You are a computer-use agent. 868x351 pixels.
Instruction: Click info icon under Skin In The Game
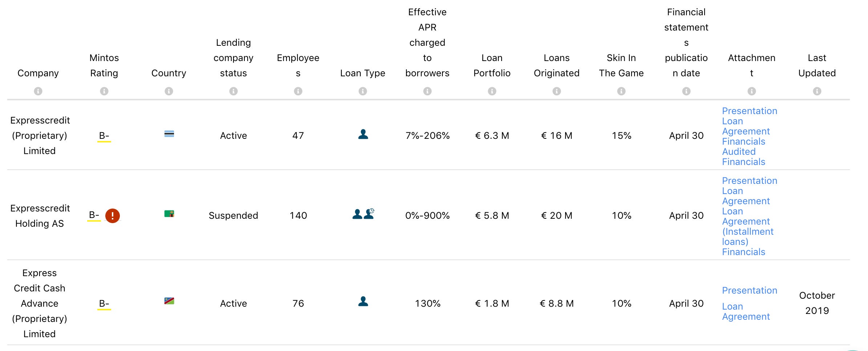coord(621,91)
